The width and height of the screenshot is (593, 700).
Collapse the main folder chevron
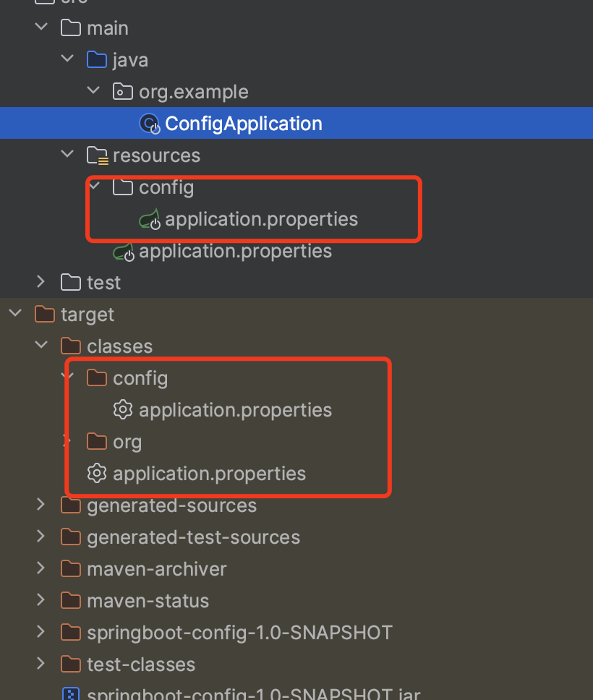pyautogui.click(x=41, y=27)
